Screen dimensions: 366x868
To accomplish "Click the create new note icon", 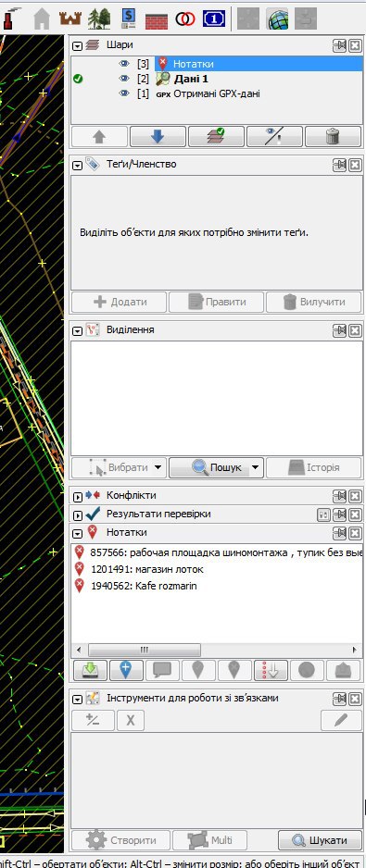I will (x=125, y=670).
